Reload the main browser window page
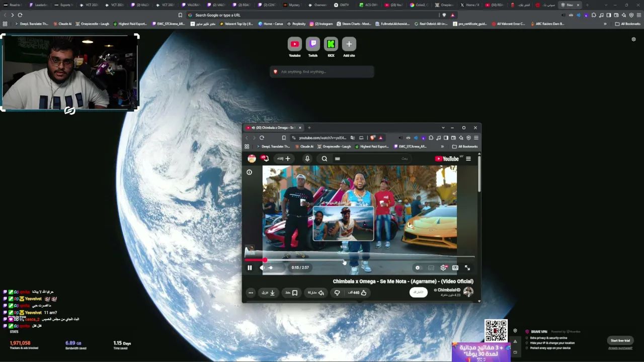 (x=20, y=15)
